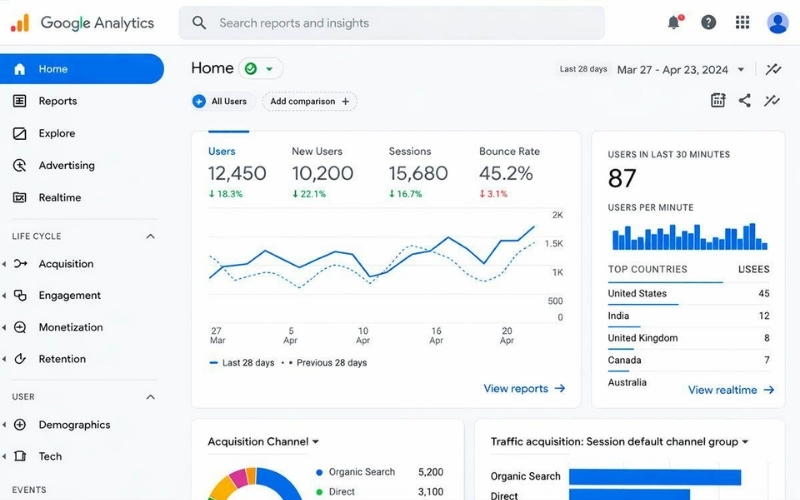Click the Previous 28 days legend entry
This screenshot has width=800, height=500.
(x=324, y=363)
